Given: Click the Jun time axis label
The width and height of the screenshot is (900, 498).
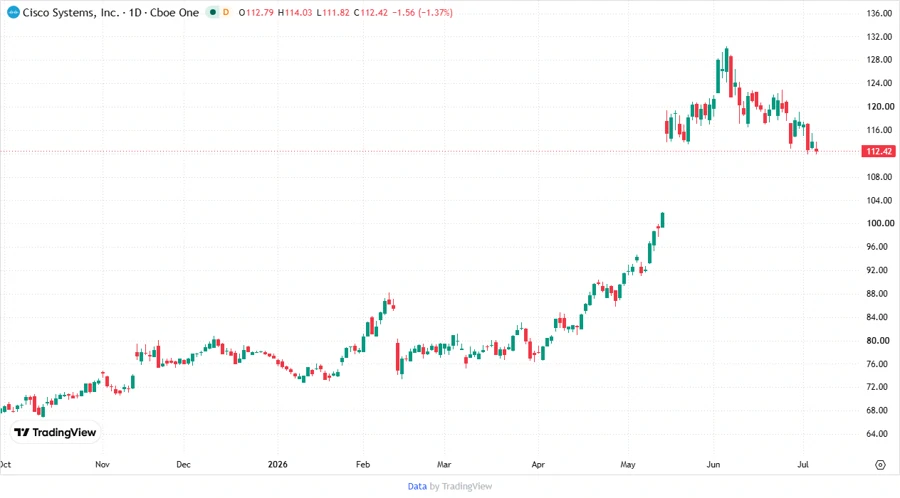Looking at the screenshot, I should 713,464.
